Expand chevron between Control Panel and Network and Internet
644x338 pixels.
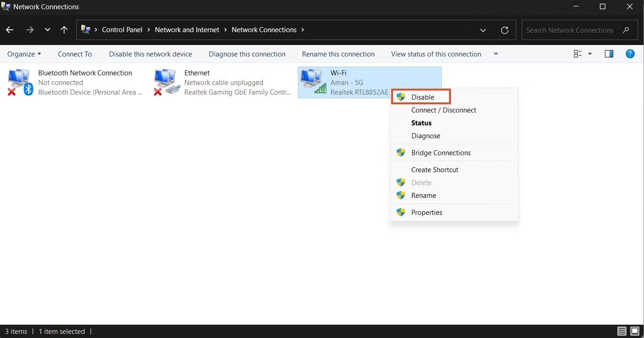pyautogui.click(x=149, y=30)
